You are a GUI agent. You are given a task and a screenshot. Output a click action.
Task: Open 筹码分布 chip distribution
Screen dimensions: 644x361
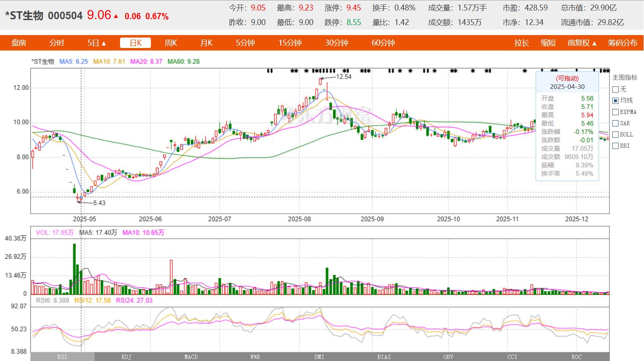tap(622, 43)
